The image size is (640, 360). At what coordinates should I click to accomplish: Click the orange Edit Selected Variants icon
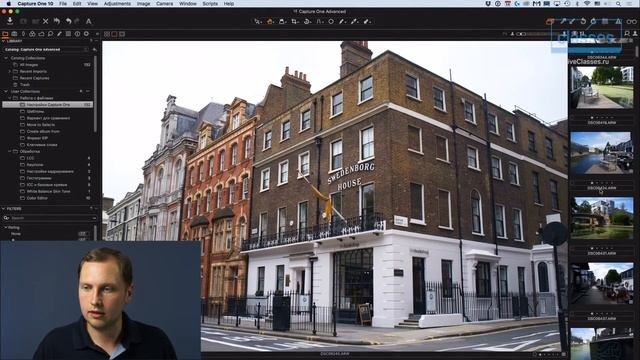point(550,21)
